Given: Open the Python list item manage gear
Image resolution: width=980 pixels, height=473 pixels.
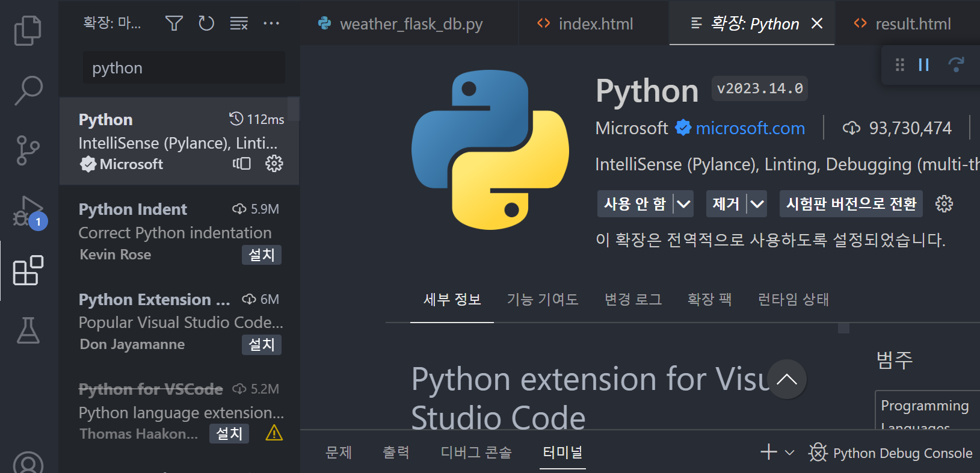Looking at the screenshot, I should tap(274, 164).
